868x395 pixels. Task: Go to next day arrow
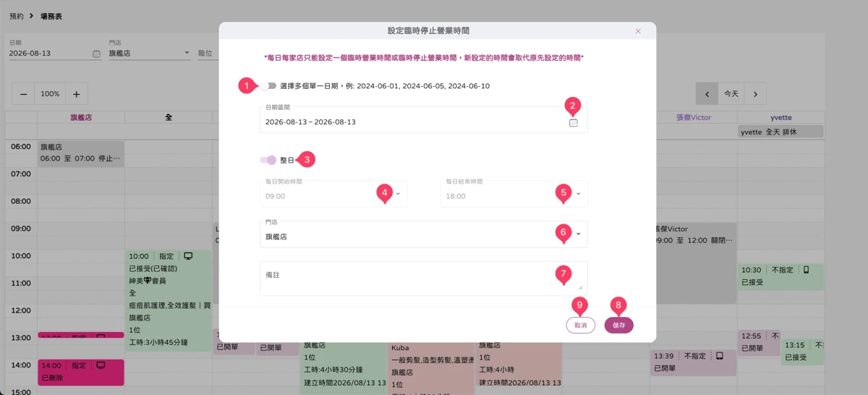point(755,94)
